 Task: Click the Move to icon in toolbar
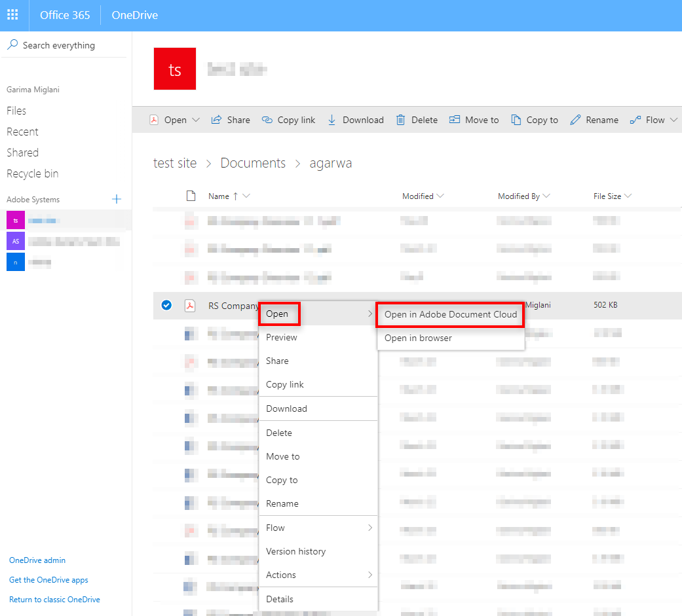[x=455, y=119]
